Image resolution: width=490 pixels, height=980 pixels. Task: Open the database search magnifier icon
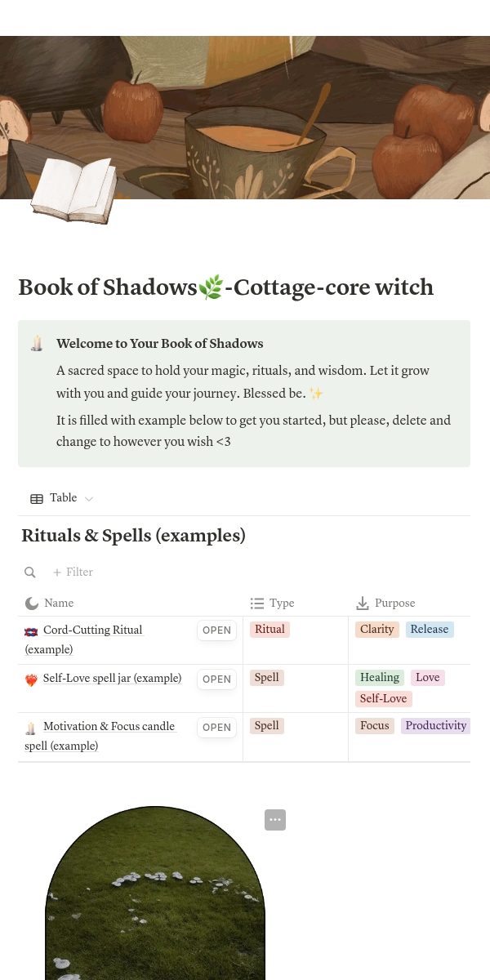coord(30,572)
